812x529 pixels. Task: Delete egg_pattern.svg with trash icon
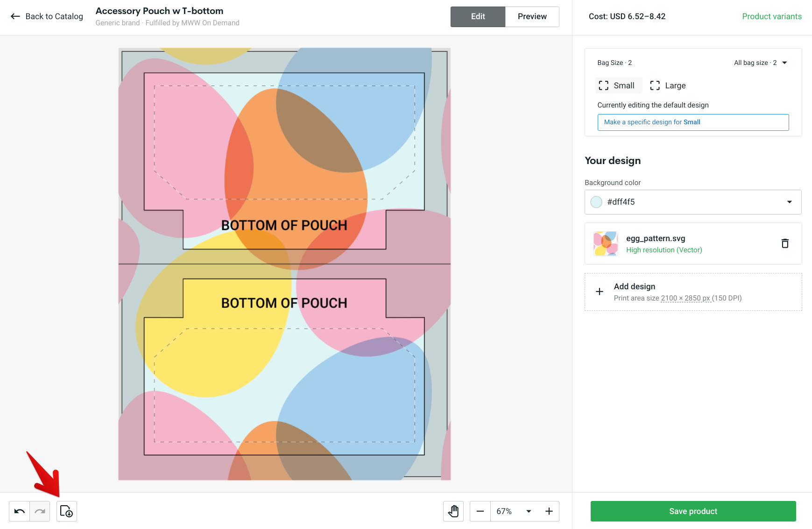click(785, 243)
